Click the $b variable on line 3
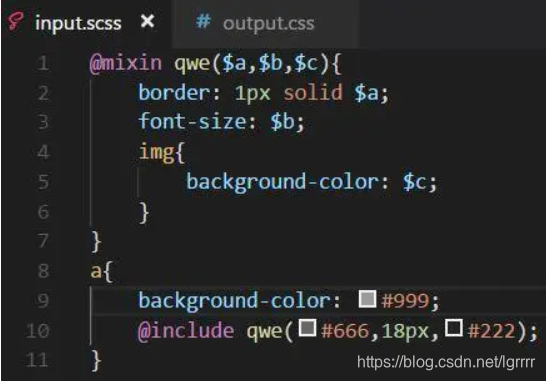Viewport: 546px width, 381px height. pos(283,122)
